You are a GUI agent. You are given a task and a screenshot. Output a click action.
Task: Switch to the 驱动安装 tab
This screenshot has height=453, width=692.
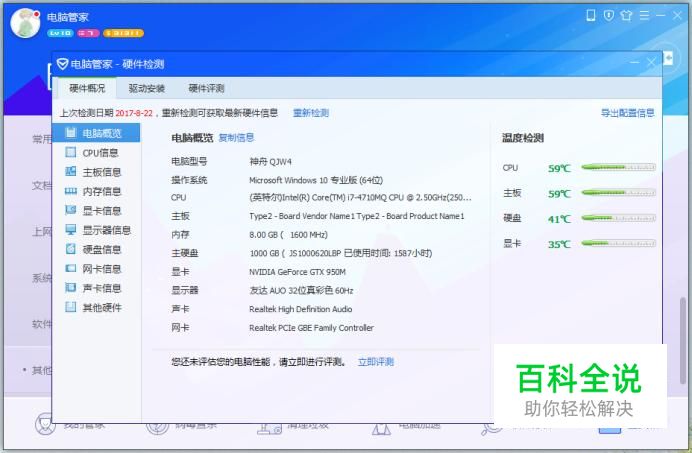[x=147, y=88]
